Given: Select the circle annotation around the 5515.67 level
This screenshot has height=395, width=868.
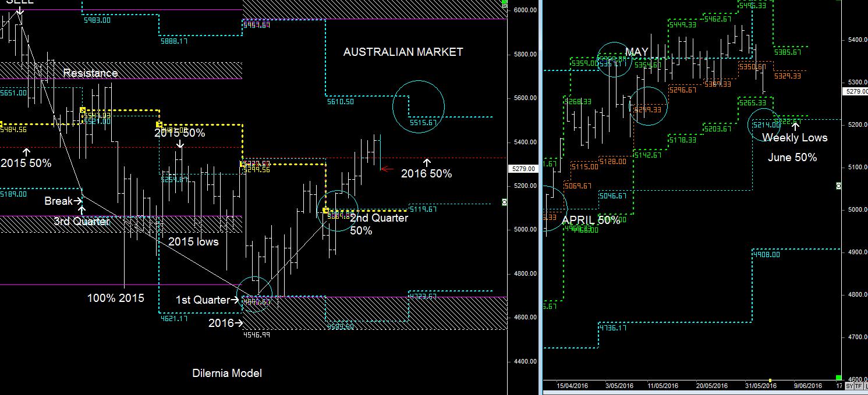Looking at the screenshot, I should (x=418, y=106).
